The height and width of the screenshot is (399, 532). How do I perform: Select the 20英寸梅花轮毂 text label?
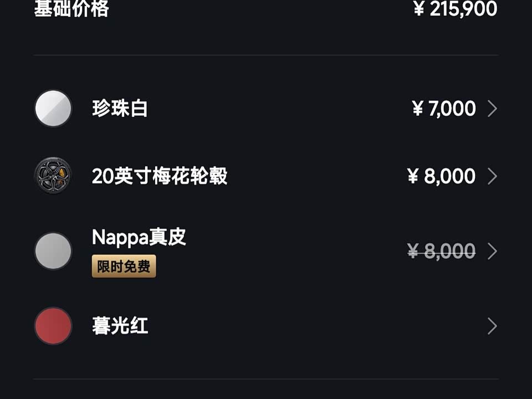pyautogui.click(x=160, y=176)
